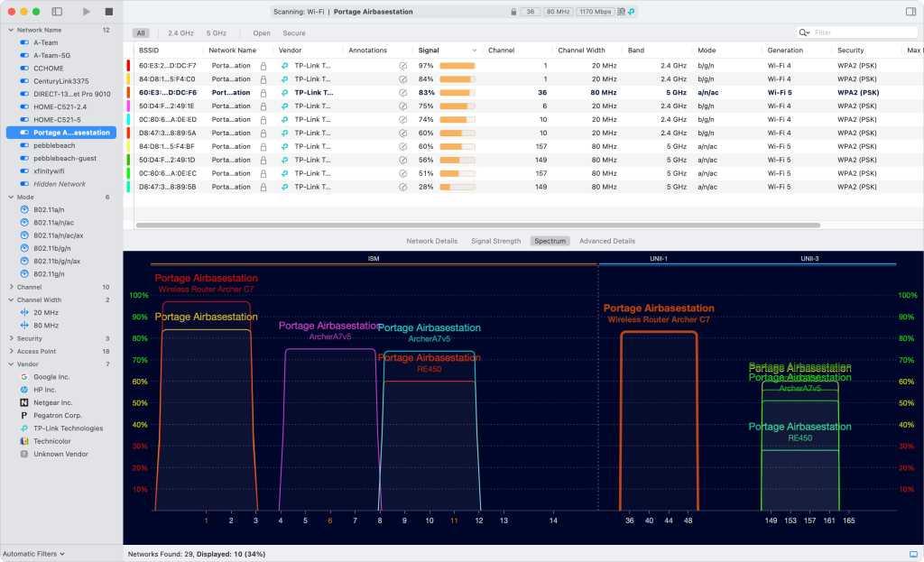Select the Portage A...asestation sidebar entry
Viewport: 924px width, 562px height.
click(61, 133)
